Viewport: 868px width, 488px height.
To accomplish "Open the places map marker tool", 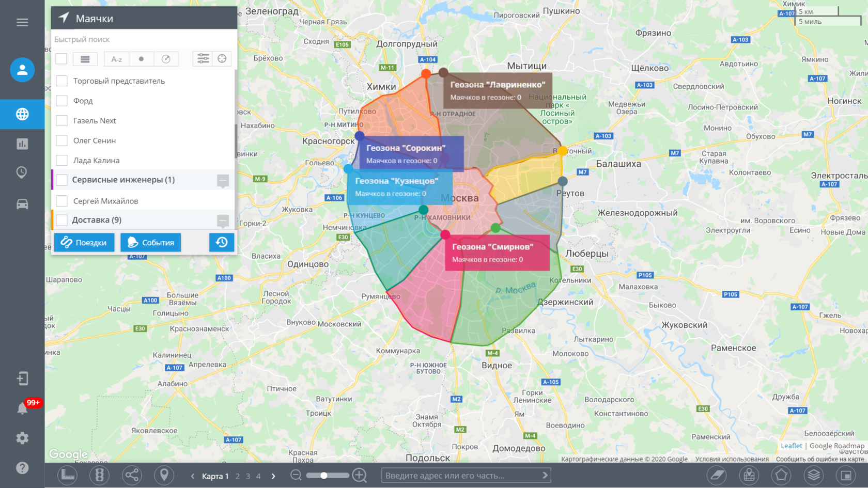I will coord(749,475).
